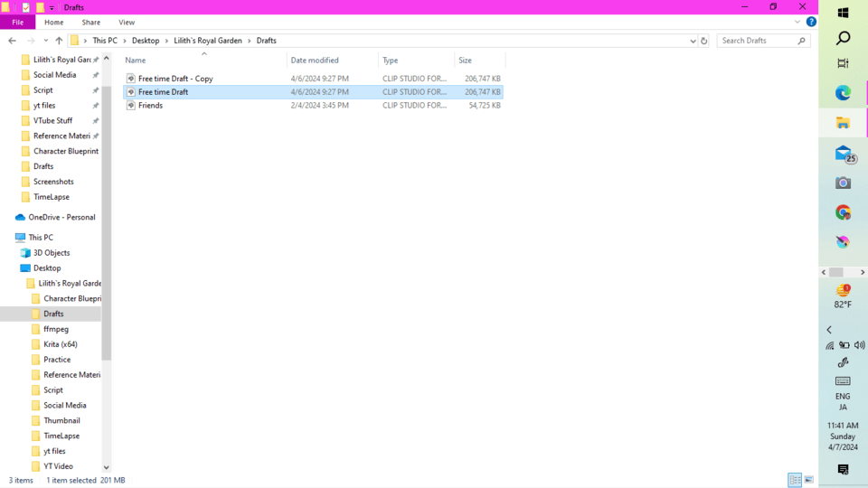Click navigation pane scrollbar up arrow
This screenshot has width=868, height=488.
coord(107,58)
